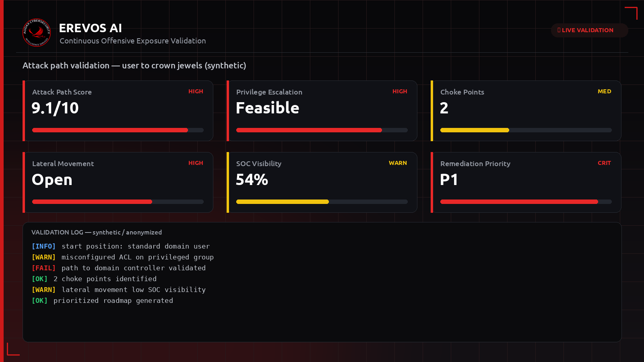Open the Attack Path Score card label
The height and width of the screenshot is (362, 644).
pyautogui.click(x=62, y=92)
